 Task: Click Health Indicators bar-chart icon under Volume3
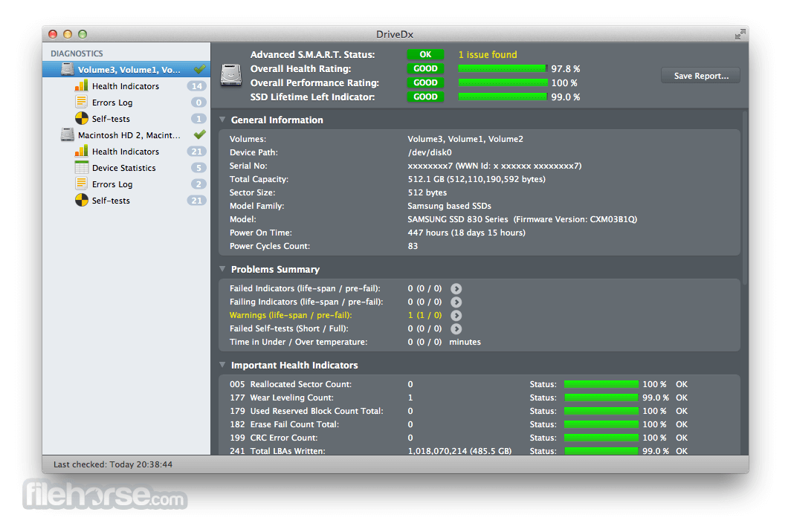[81, 85]
